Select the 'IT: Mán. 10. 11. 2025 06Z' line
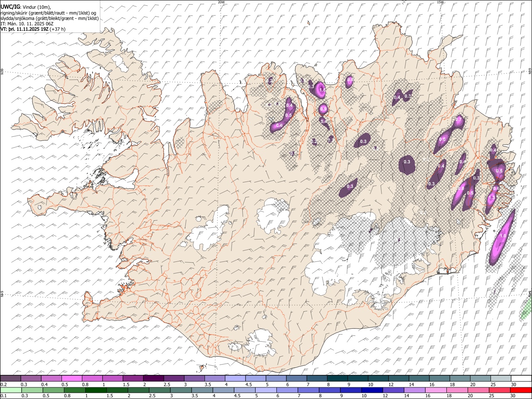This screenshot has width=532, height=399. pos(27,24)
